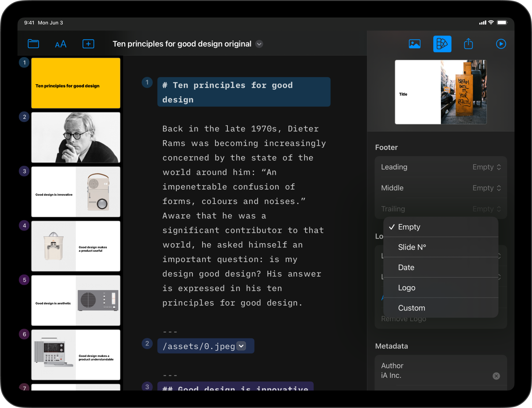This screenshot has height=408, width=532.
Task: Open the image media panel icon
Action: pos(415,44)
